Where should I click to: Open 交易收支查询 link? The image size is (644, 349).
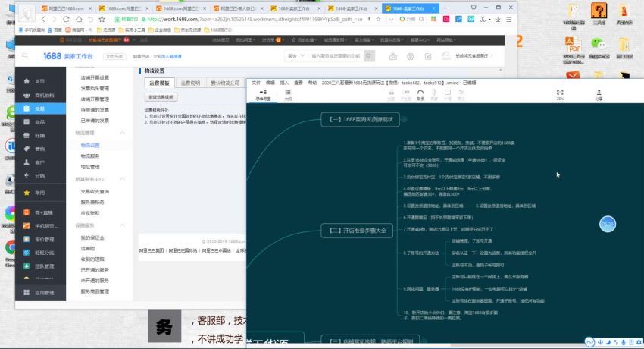tap(95, 191)
